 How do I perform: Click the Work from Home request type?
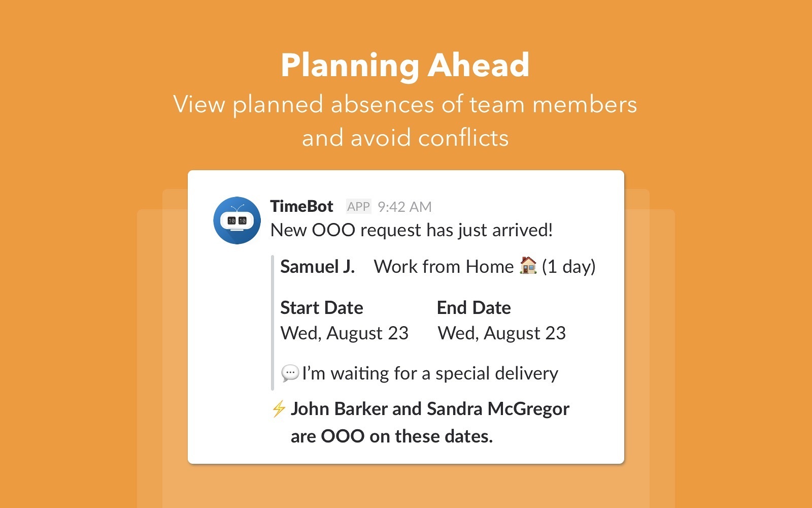[x=444, y=266]
